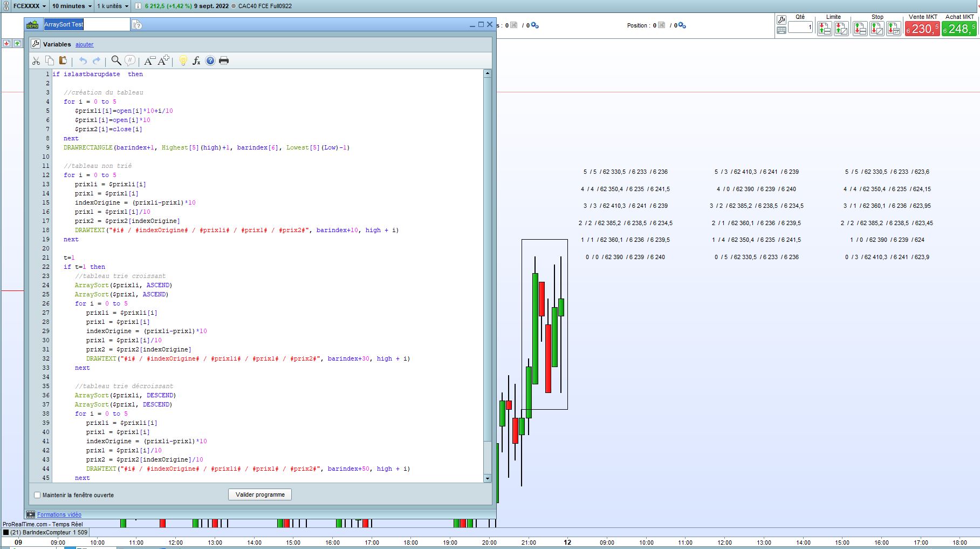This screenshot has height=549, width=980.
Task: Click the DEMO indicator icon
Action: [x=32, y=24]
